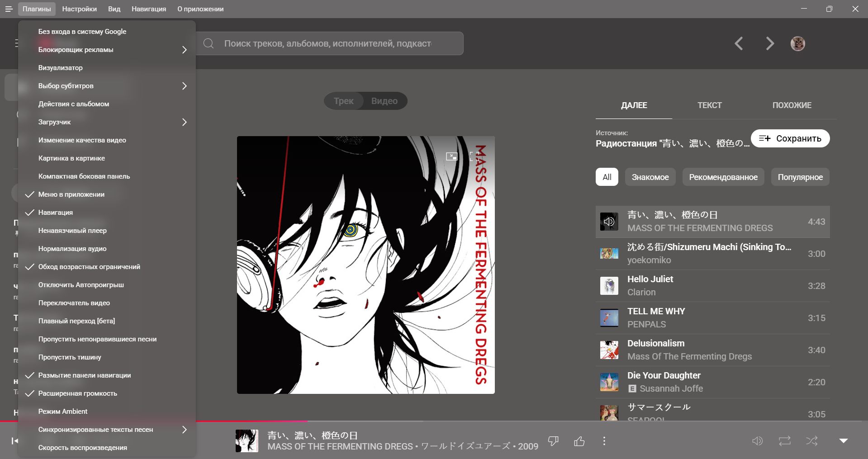The height and width of the screenshot is (459, 868).
Task: Filter queue by Рекомендованное
Action: tap(723, 177)
